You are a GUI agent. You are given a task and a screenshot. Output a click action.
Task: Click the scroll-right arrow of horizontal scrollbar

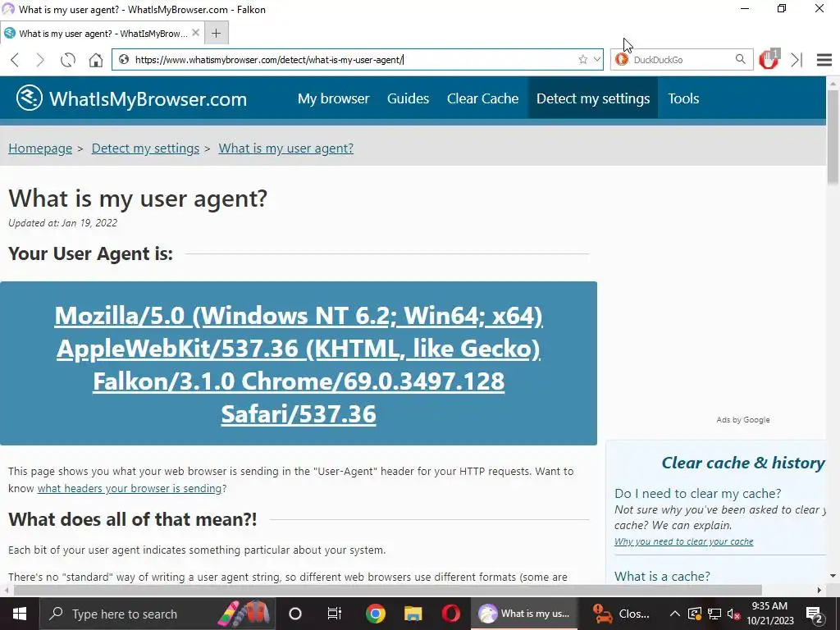819,590
